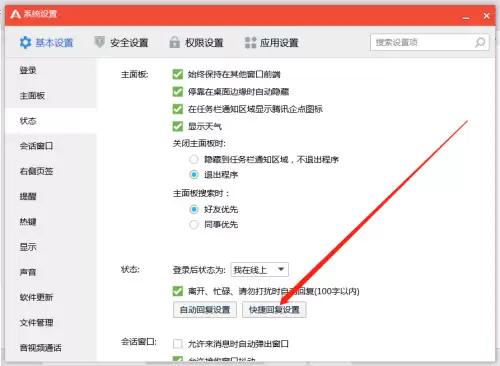500x366 pixels.
Task: Select 文件管理 in left sidebar
Action: coord(36,322)
